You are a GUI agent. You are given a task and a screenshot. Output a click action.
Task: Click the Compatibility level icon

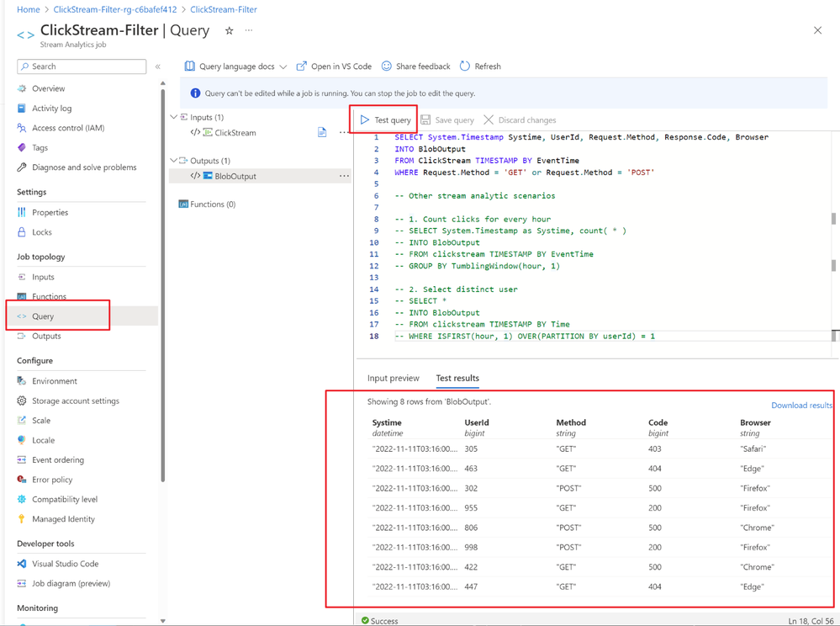pyautogui.click(x=21, y=499)
